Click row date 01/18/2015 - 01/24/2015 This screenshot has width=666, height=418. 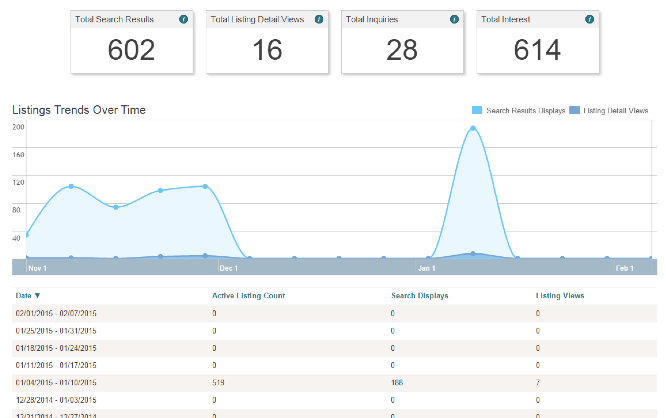[x=56, y=348]
